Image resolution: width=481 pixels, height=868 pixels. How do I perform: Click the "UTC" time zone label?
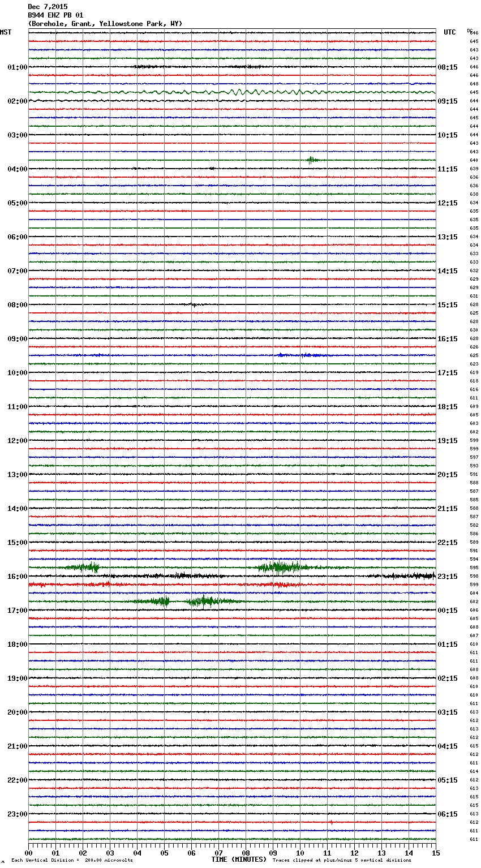(450, 32)
